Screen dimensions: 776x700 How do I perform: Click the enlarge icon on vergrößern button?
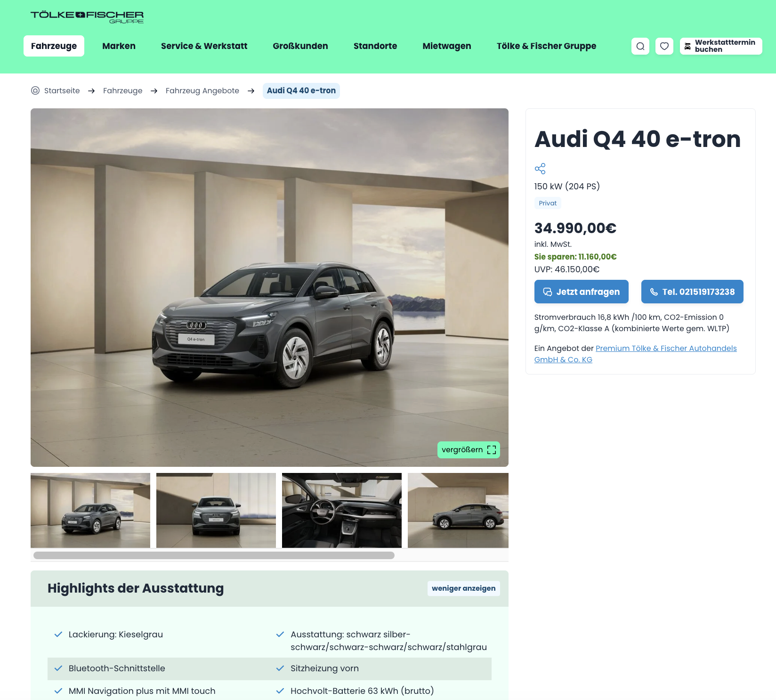(x=492, y=450)
